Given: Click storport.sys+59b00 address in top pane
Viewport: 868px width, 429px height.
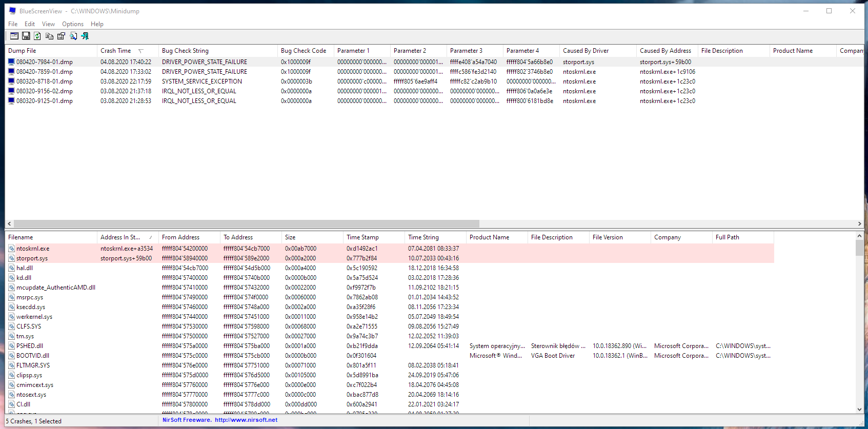Looking at the screenshot, I should tap(665, 62).
